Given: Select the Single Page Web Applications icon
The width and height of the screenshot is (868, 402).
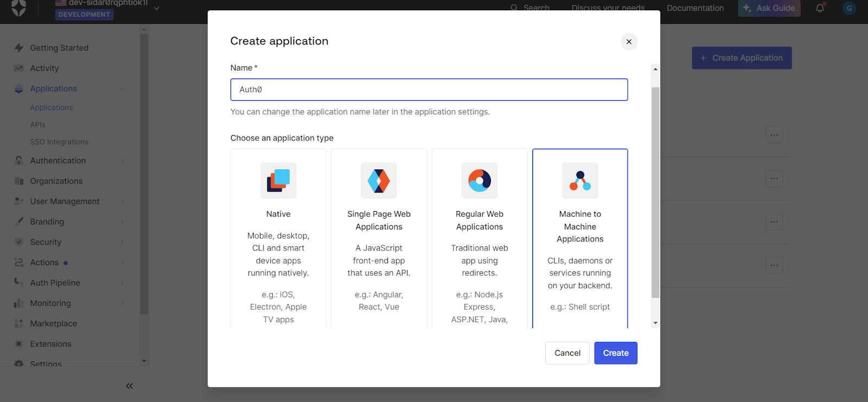Looking at the screenshot, I should click(379, 181).
